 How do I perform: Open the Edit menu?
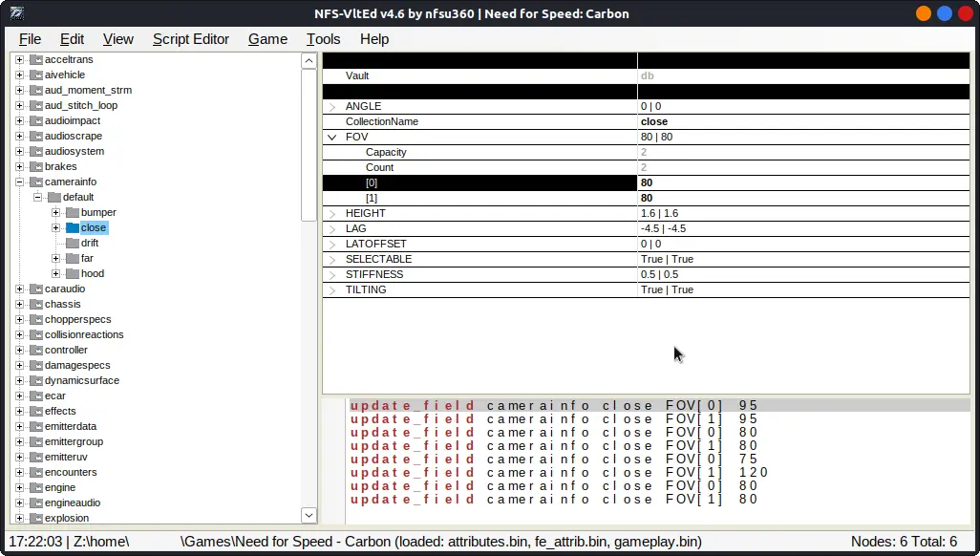coord(72,39)
